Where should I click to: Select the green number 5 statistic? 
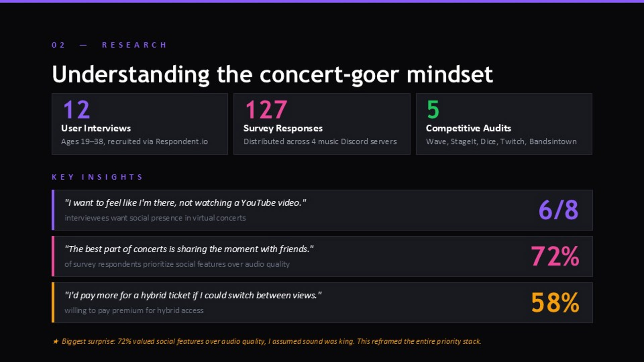coord(433,110)
